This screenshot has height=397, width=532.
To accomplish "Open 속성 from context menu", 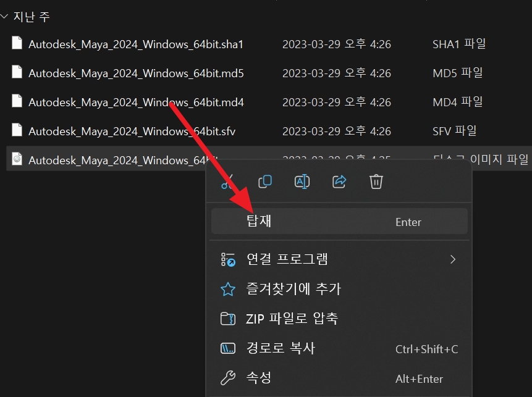I will (x=339, y=378).
